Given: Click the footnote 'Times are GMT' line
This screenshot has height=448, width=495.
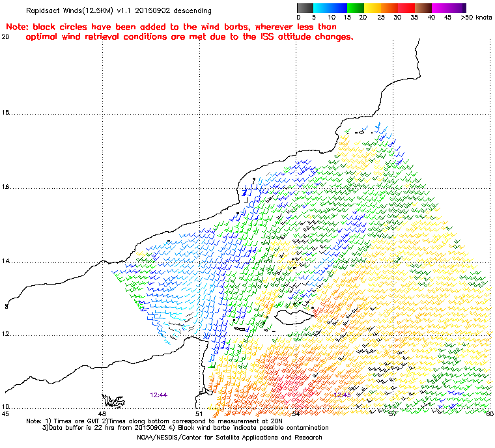Looking at the screenshot, I should pos(154,421).
